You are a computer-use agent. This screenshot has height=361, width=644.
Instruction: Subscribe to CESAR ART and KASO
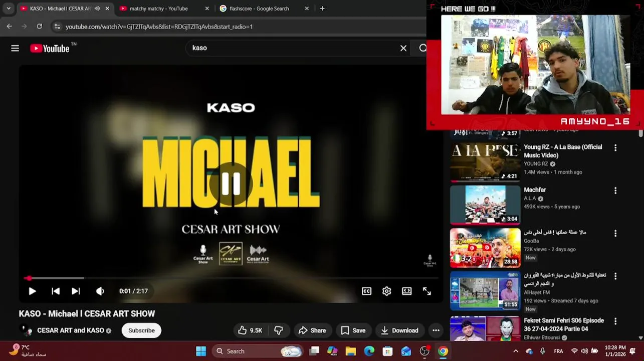coord(141,330)
